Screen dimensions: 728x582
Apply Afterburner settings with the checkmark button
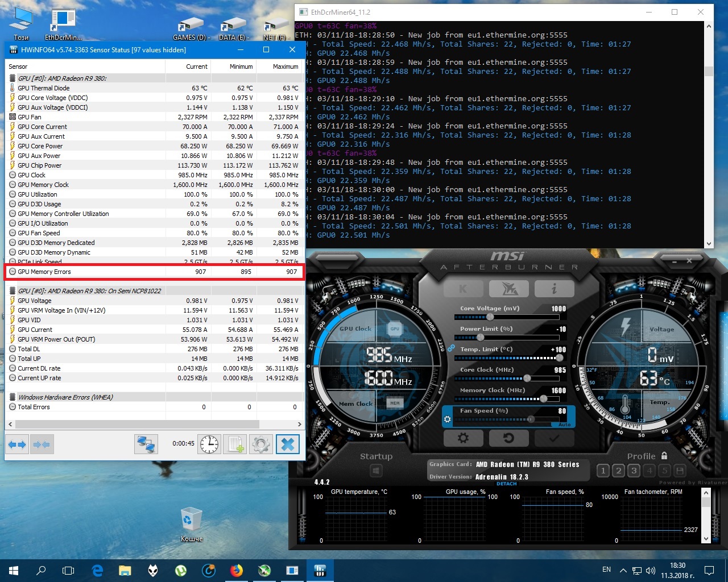coord(554,438)
